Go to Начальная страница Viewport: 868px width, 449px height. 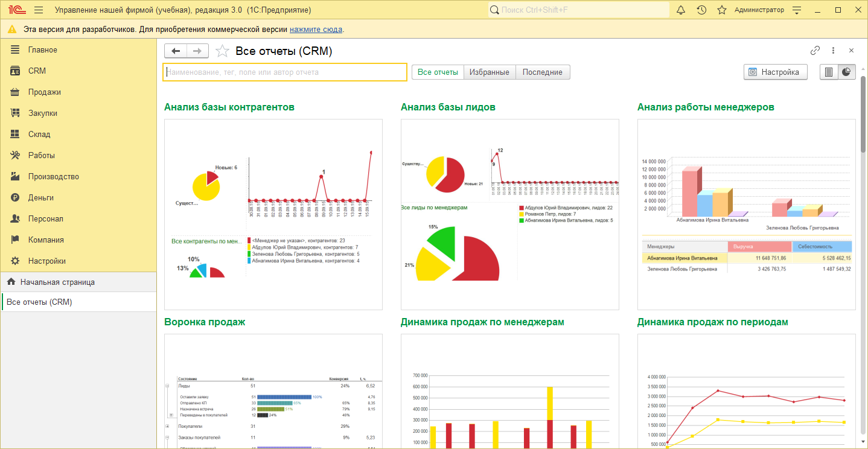tap(78, 282)
